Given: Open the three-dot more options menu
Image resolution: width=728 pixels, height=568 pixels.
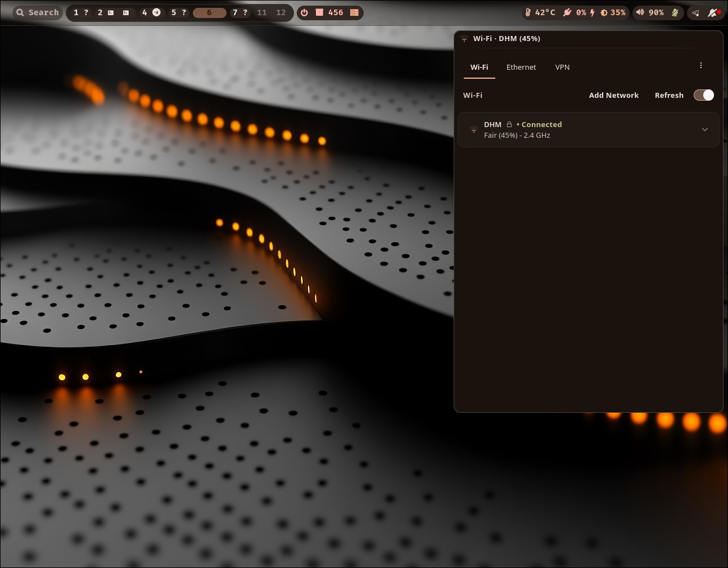Looking at the screenshot, I should (x=701, y=66).
